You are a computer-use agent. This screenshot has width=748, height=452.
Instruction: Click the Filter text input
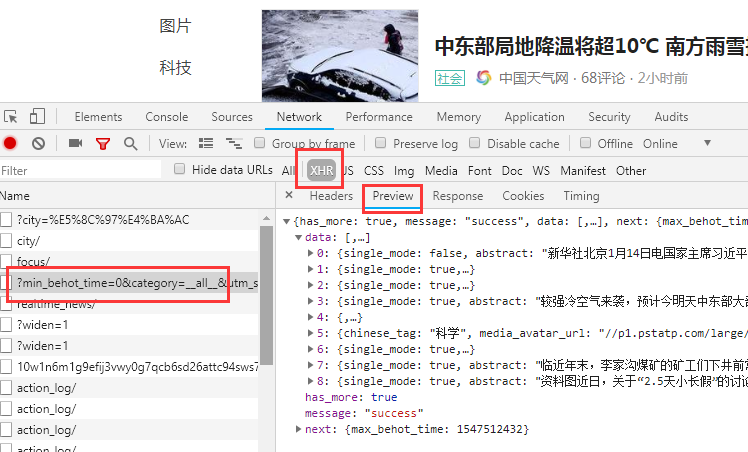coord(80,170)
